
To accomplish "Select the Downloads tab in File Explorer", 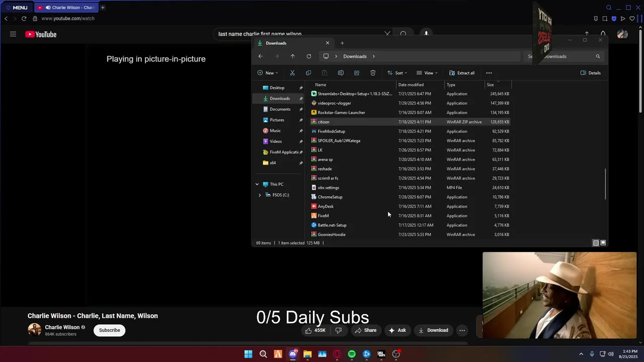I will tap(293, 43).
